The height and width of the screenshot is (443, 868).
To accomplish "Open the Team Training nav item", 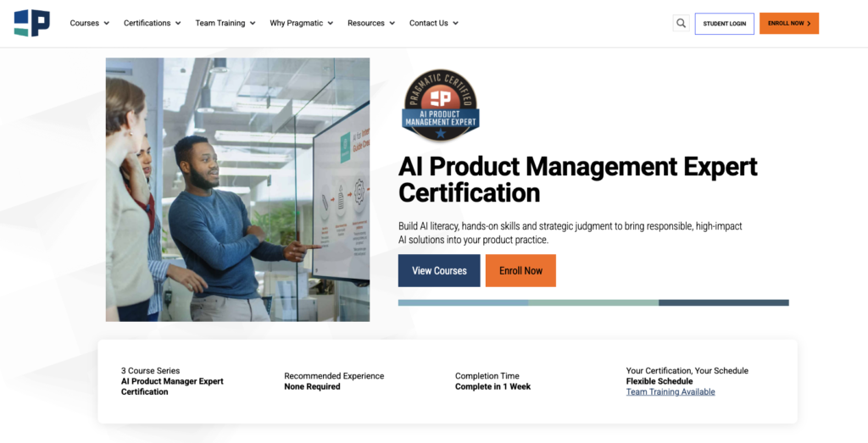I will pos(220,23).
